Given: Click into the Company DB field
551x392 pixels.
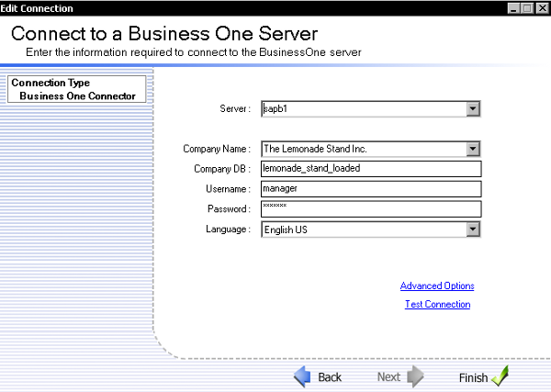Looking at the screenshot, I should coord(371,169).
